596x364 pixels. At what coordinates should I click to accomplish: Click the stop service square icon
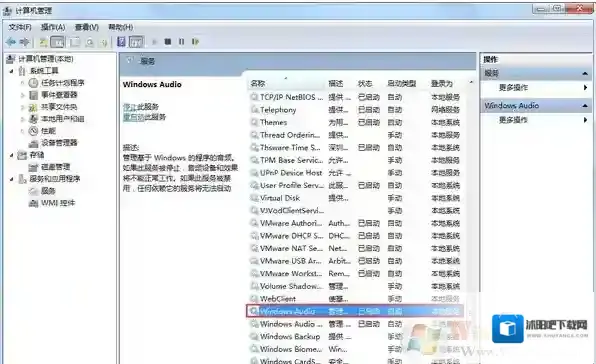pyautogui.click(x=168, y=41)
